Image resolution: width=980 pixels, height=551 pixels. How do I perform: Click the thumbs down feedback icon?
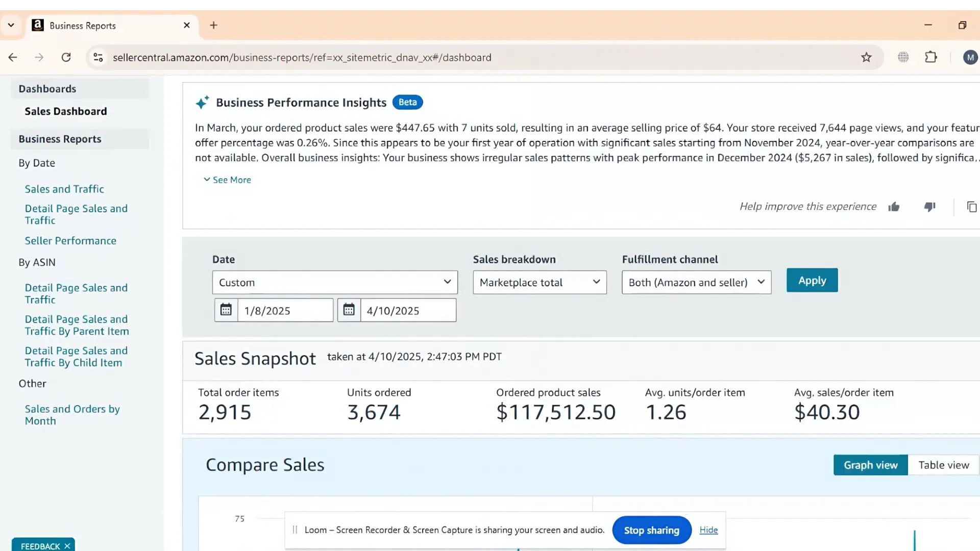pyautogui.click(x=929, y=207)
